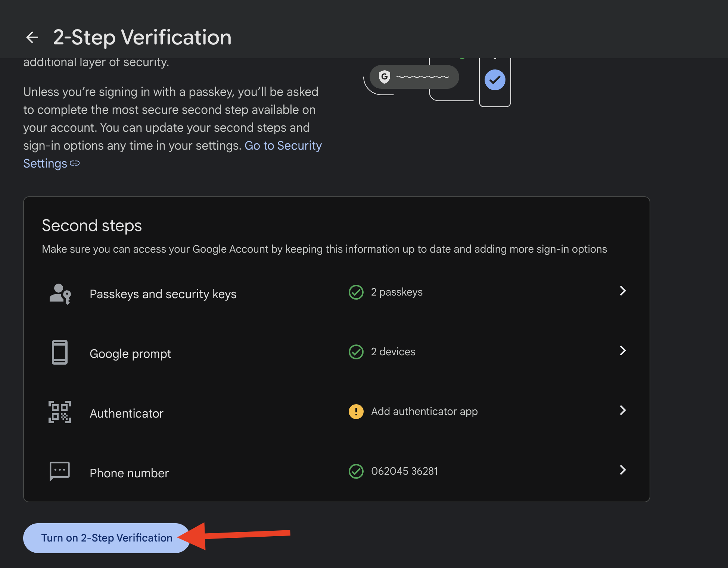The height and width of the screenshot is (568, 728).
Task: Click the blue checkmark badge in the illustration
Action: coord(495,79)
